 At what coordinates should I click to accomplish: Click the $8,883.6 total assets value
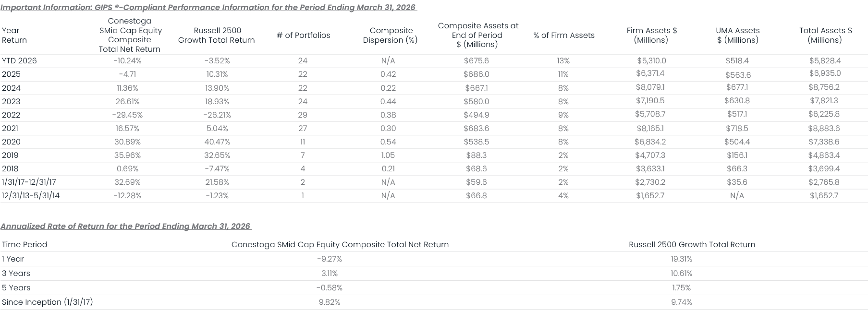pyautogui.click(x=824, y=128)
